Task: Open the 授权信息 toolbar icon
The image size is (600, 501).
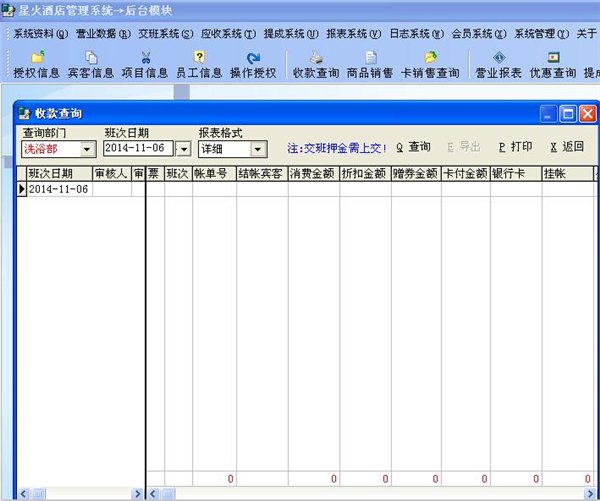Action: [x=37, y=57]
